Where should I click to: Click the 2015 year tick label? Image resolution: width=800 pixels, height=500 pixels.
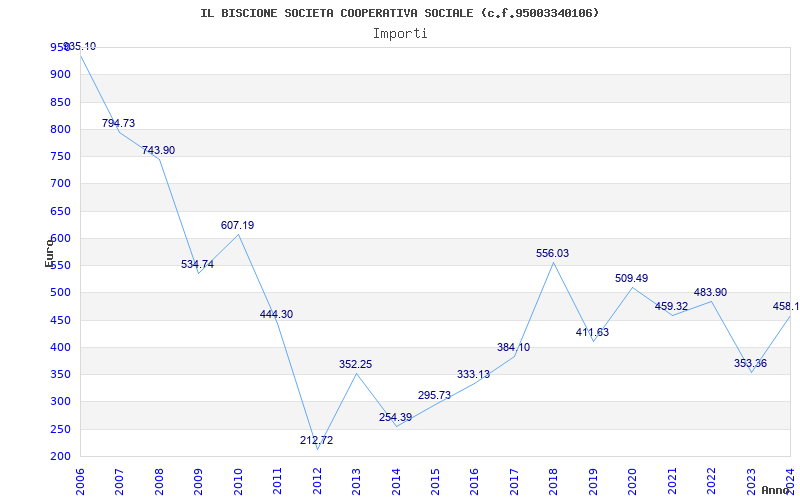click(x=435, y=482)
